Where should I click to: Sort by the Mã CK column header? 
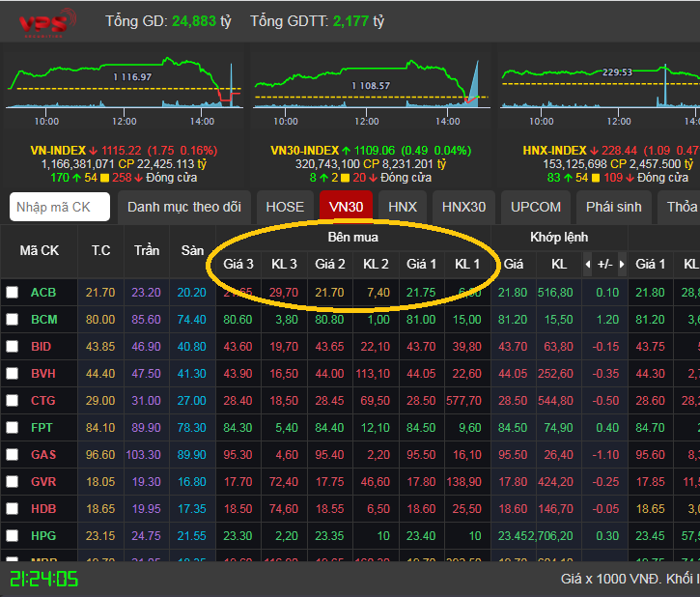pos(40,250)
